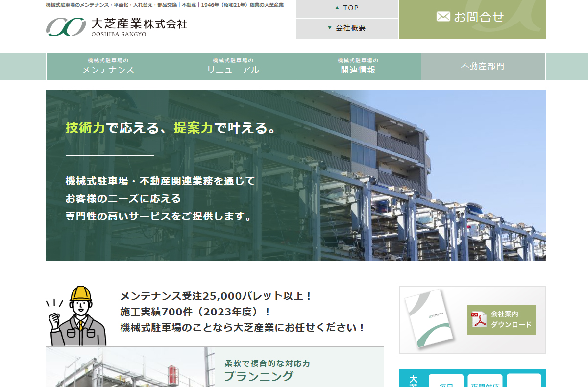Click the envelope icon in お問合せ
The image size is (588, 387).
pos(443,17)
